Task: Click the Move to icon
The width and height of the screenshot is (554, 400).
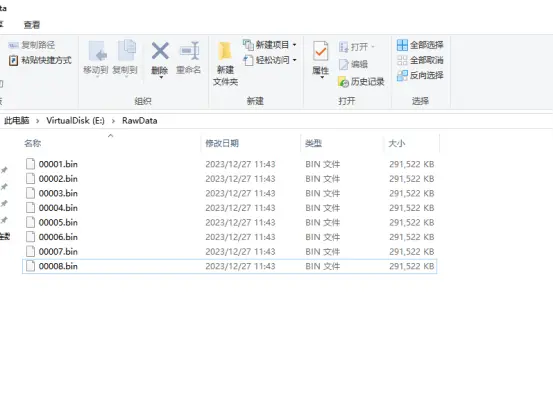Action: 97,51
